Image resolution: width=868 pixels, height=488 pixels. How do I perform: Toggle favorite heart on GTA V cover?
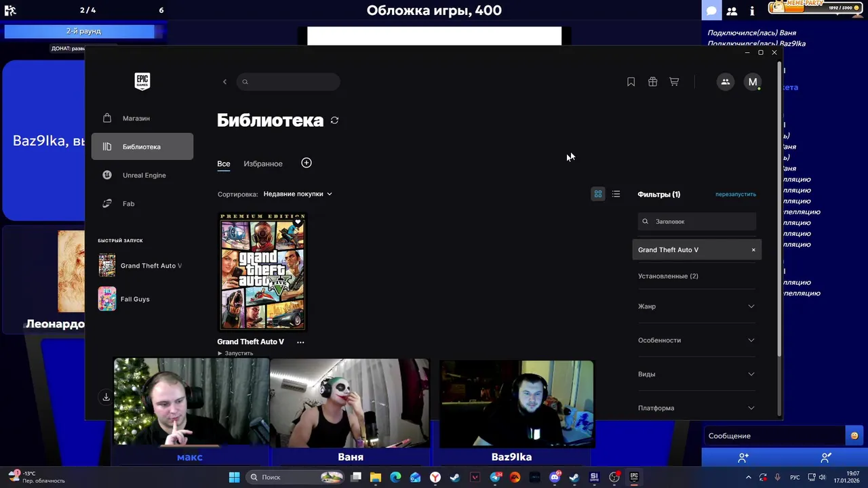298,222
